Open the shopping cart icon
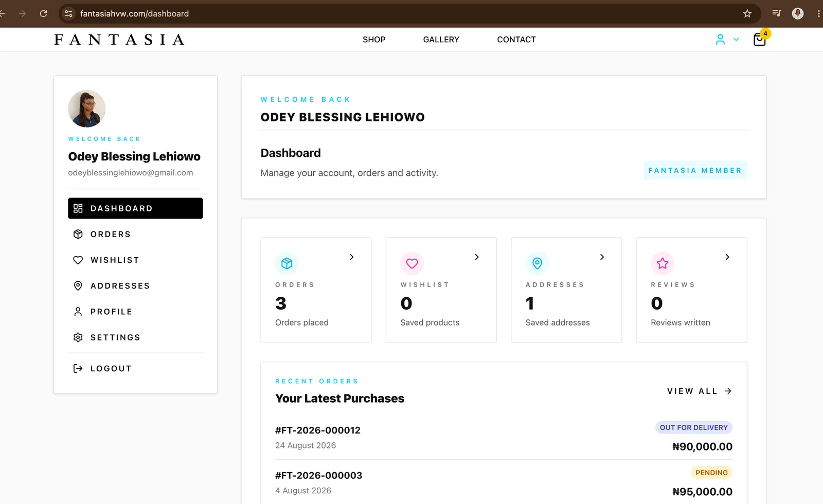Viewport: 823px width, 504px height. pyautogui.click(x=759, y=40)
